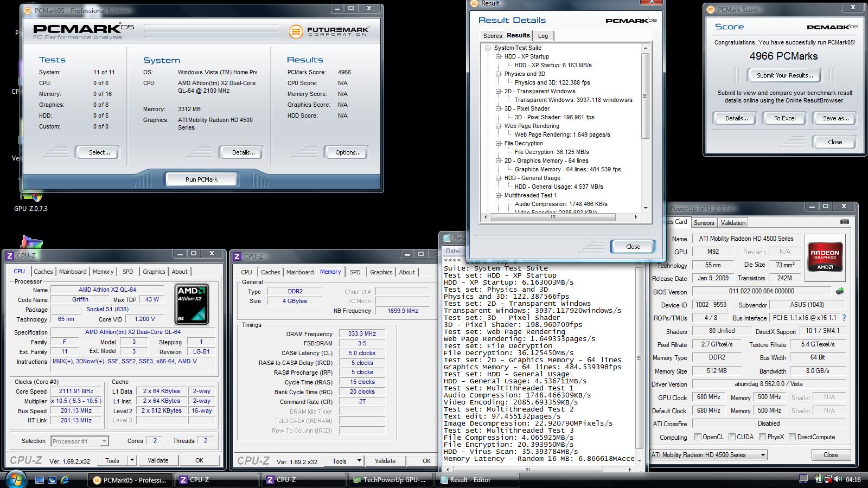The width and height of the screenshot is (868, 488).
Task: Click the DRAM Frequency 333.3 MHz field
Action: [x=362, y=334]
